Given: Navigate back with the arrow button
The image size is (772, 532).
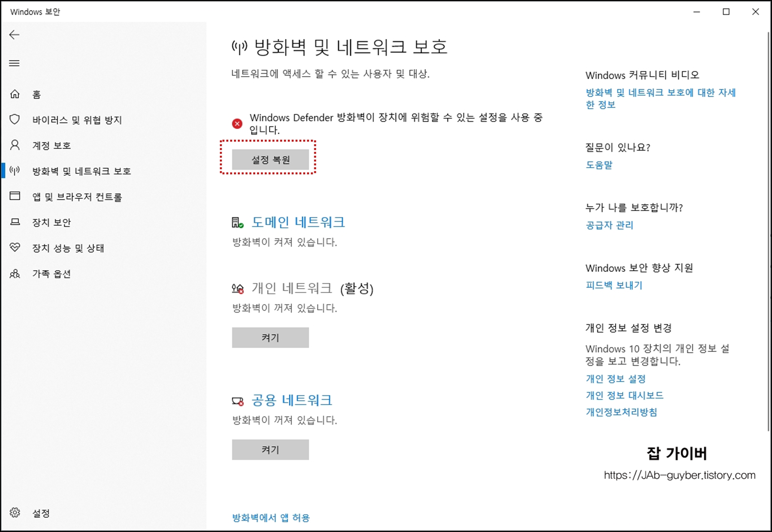Looking at the screenshot, I should click(15, 34).
